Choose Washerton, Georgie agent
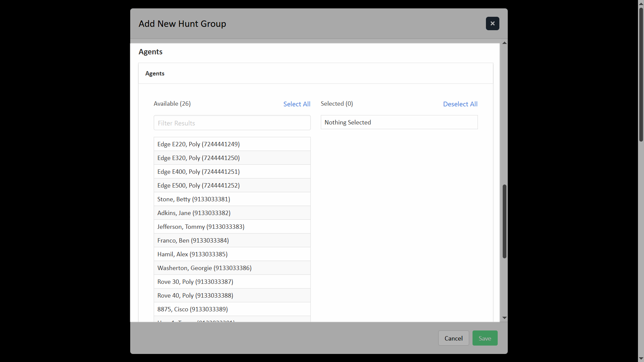644x362 pixels. point(232,268)
